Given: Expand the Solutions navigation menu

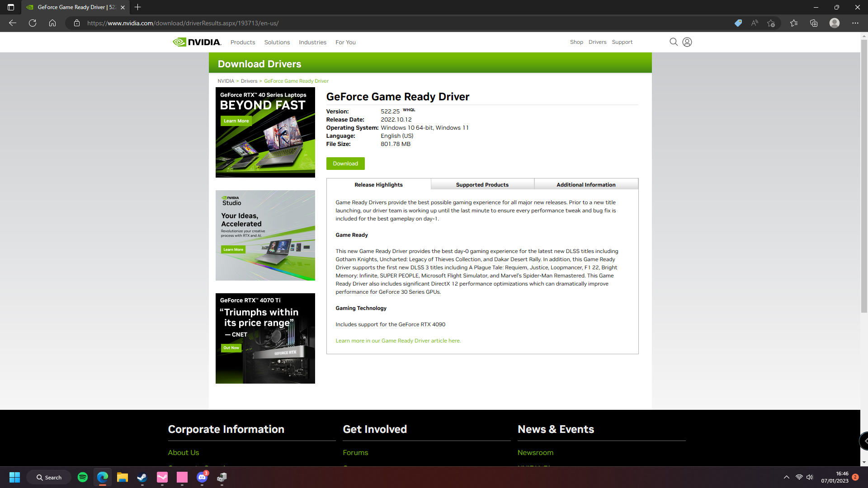Looking at the screenshot, I should click(x=277, y=42).
